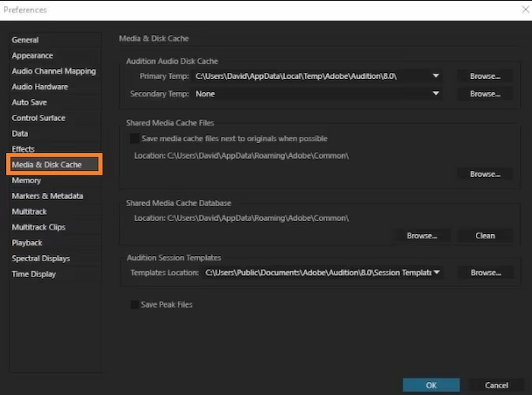Screen dimensions: 532x395
Task: Browse for the Secondary Temp folder
Action: point(485,93)
